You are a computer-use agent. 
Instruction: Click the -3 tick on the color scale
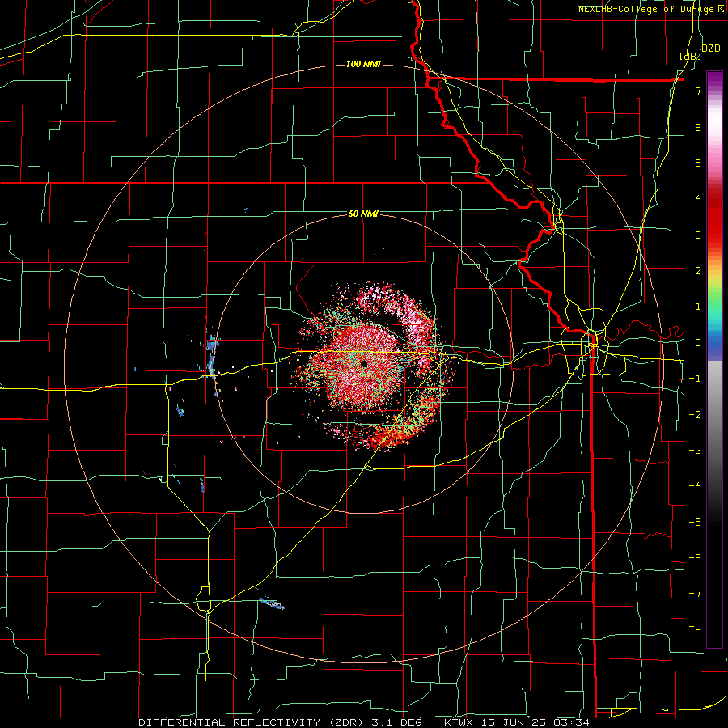695,451
